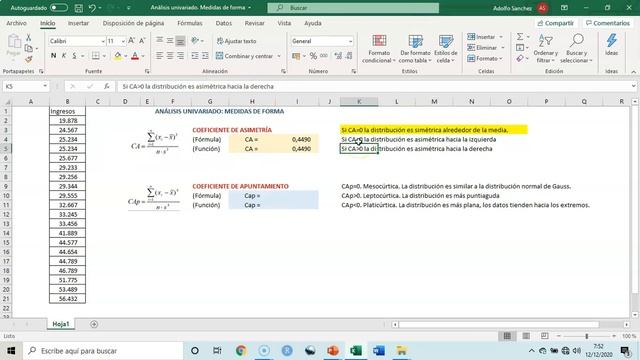Click the Percent style icon

pos(313,56)
